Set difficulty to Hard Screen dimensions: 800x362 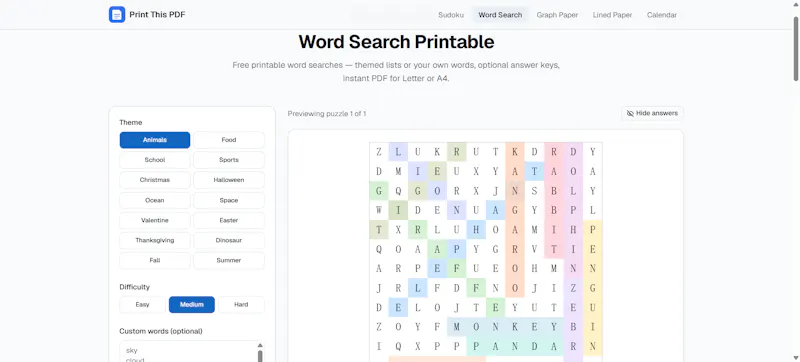click(x=241, y=304)
